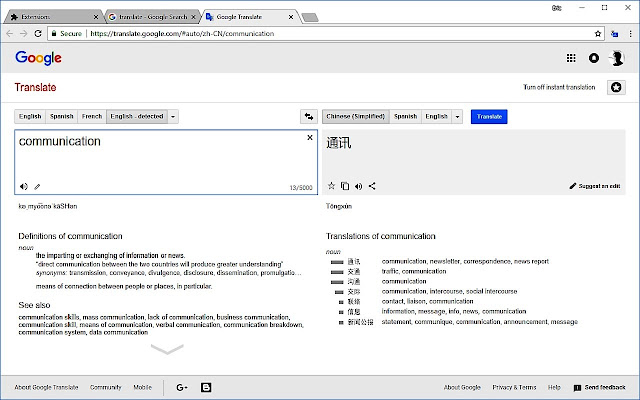Image resolution: width=640 pixels, height=400 pixels.
Task: Open Mobile footer link
Action: pos(142,387)
